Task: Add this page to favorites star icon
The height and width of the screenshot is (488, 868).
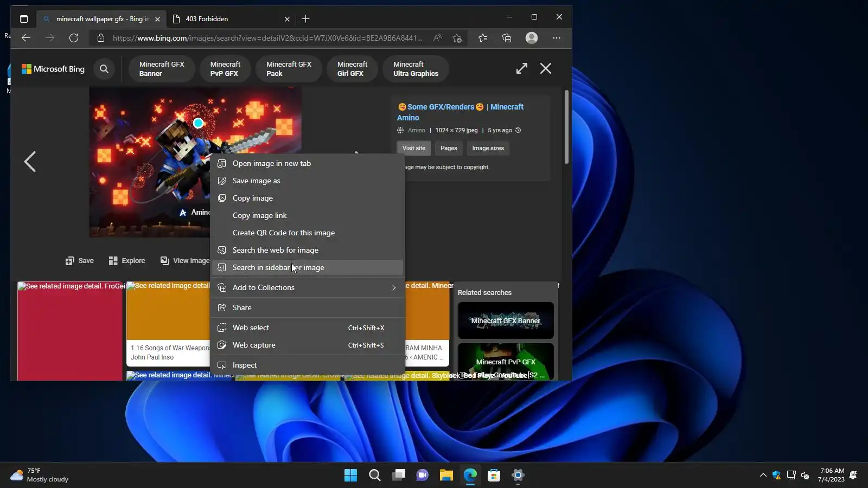Action: point(457,38)
